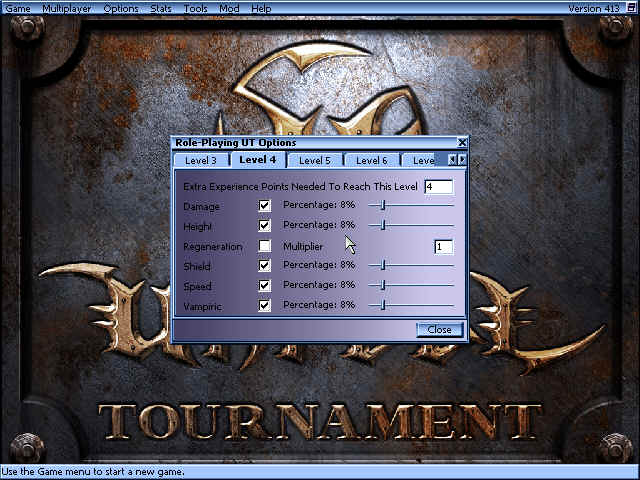This screenshot has width=640, height=480.
Task: Open the Options menu
Action: [x=121, y=8]
